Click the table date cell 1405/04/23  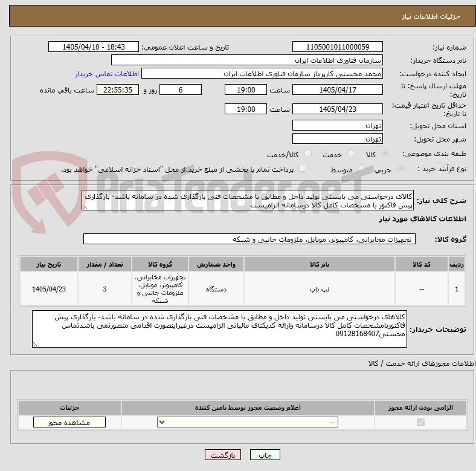pyautogui.click(x=49, y=289)
